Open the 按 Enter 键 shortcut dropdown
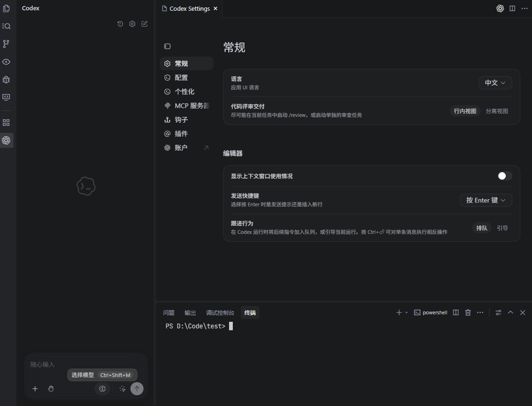532x406 pixels. 486,200
